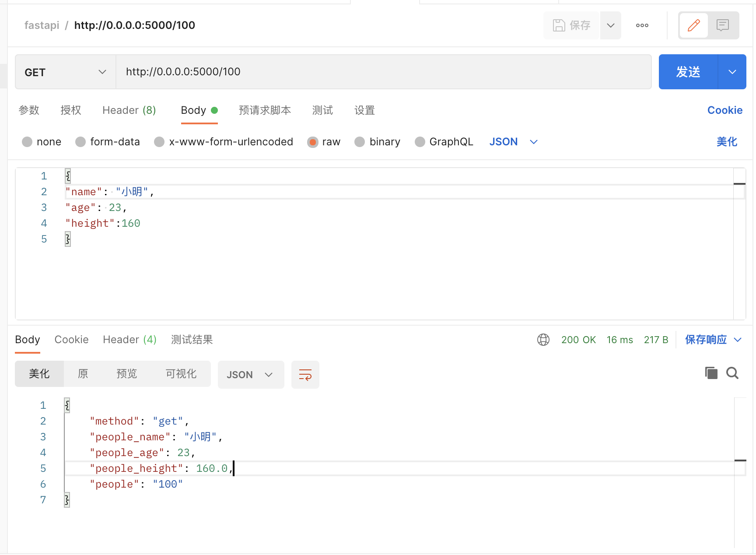The width and height of the screenshot is (756, 555).
Task: Switch to the Header (8) request tab
Action: coord(129,110)
